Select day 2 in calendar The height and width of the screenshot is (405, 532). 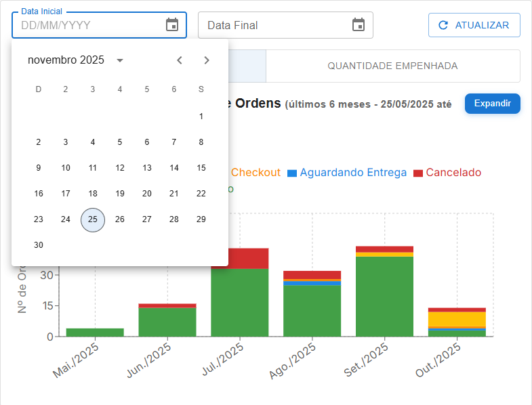click(x=39, y=142)
